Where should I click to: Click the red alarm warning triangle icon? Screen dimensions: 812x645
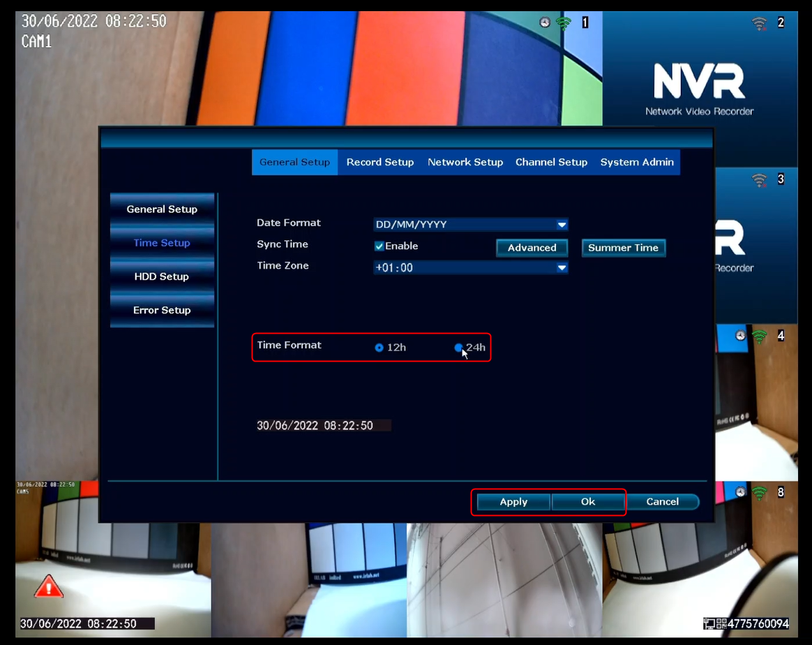tap(49, 586)
